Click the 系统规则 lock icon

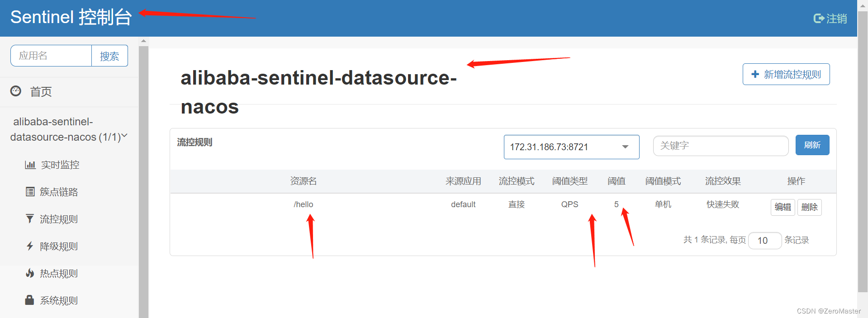(29, 300)
